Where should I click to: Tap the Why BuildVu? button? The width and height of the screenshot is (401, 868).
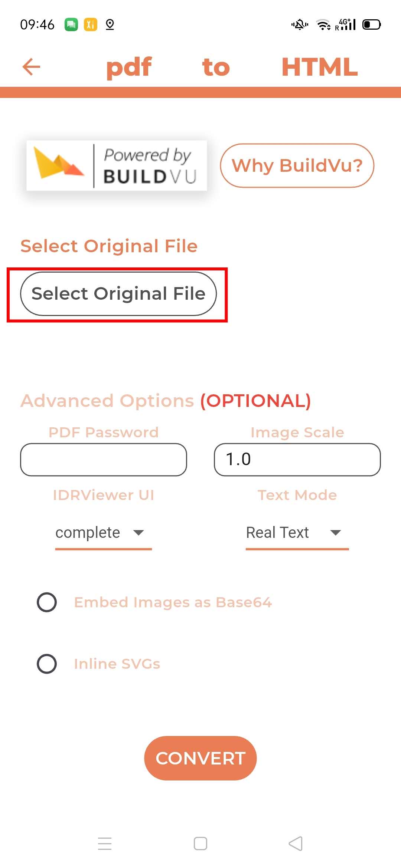point(297,165)
